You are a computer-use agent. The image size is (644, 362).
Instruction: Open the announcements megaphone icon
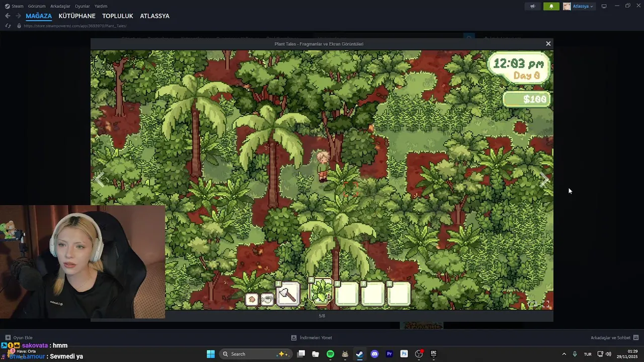pos(532,6)
